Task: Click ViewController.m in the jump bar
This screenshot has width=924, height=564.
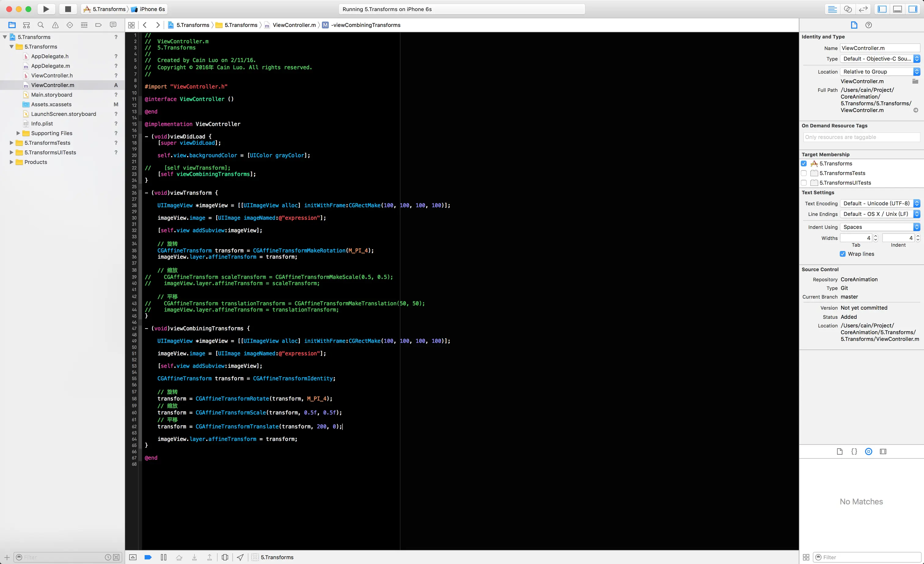Action: [294, 25]
